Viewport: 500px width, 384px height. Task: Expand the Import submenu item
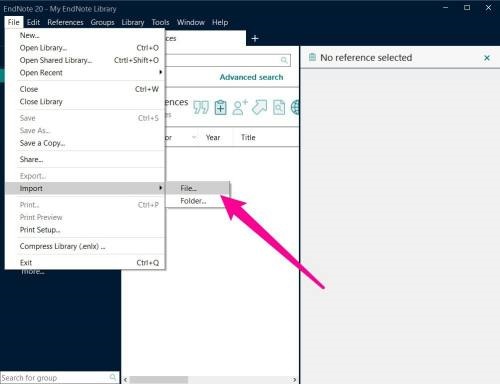tap(85, 188)
